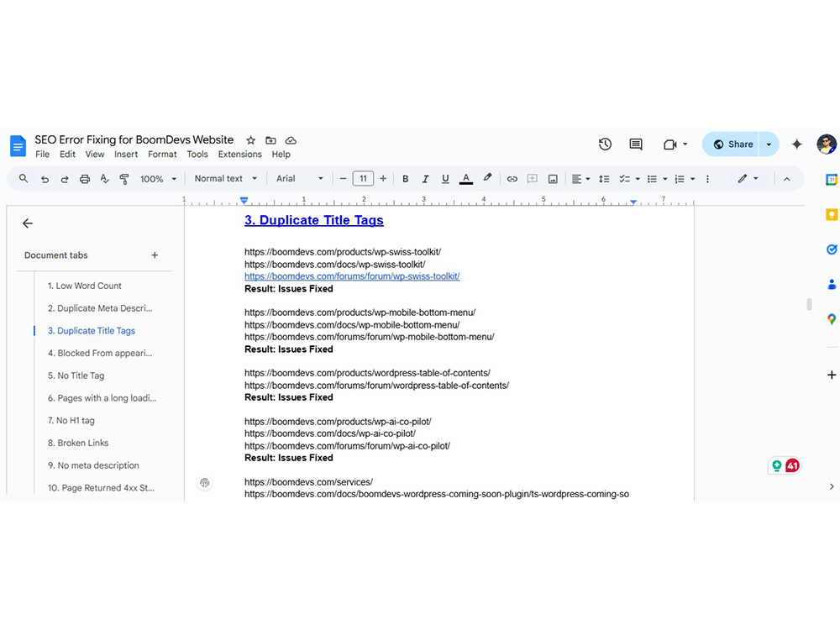Toggle bold formatting
The image size is (840, 630).
point(405,179)
